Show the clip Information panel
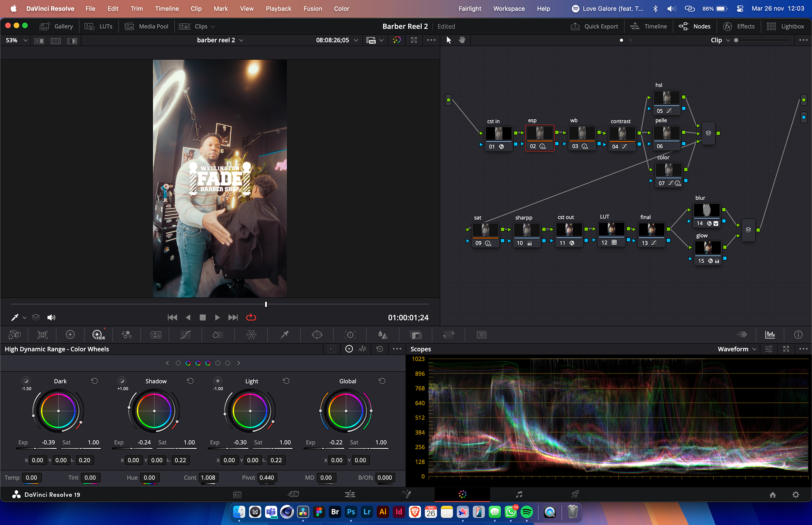The height and width of the screenshot is (525, 812). coord(798,335)
